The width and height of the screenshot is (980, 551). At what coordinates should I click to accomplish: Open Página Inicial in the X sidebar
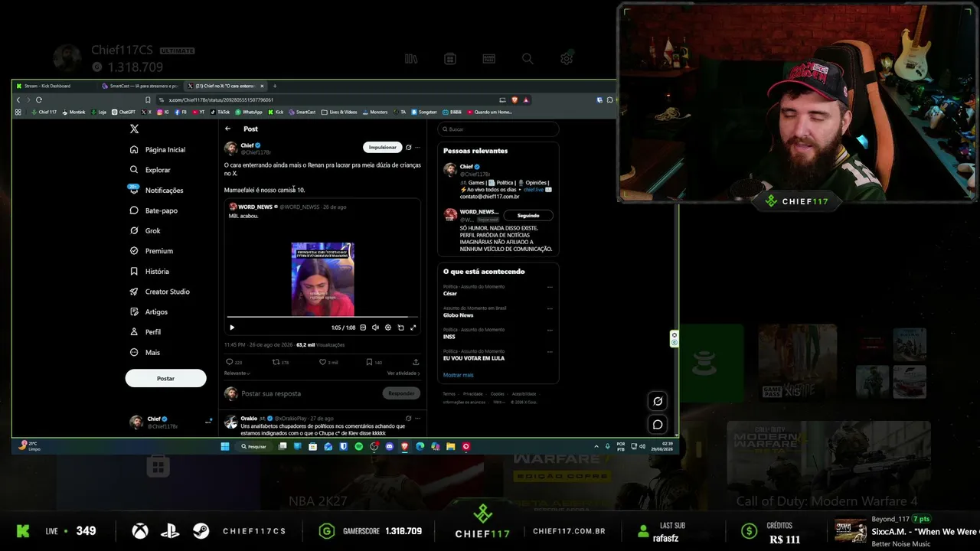point(158,150)
